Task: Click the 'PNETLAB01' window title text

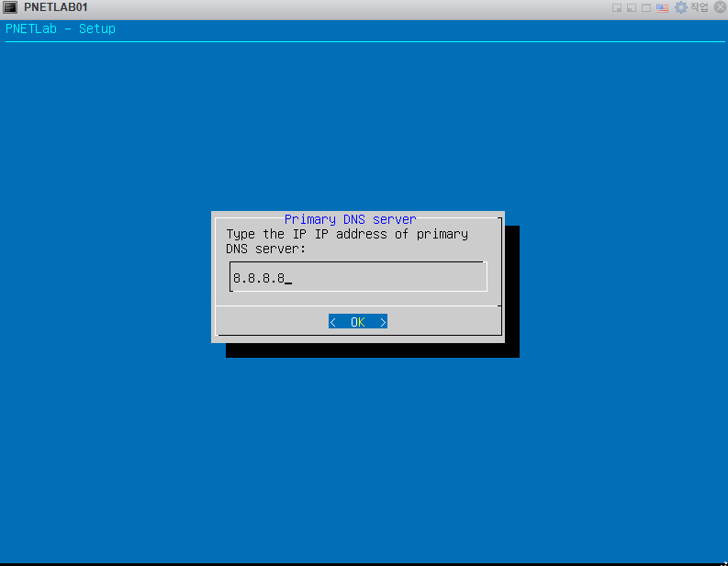Action: point(56,7)
